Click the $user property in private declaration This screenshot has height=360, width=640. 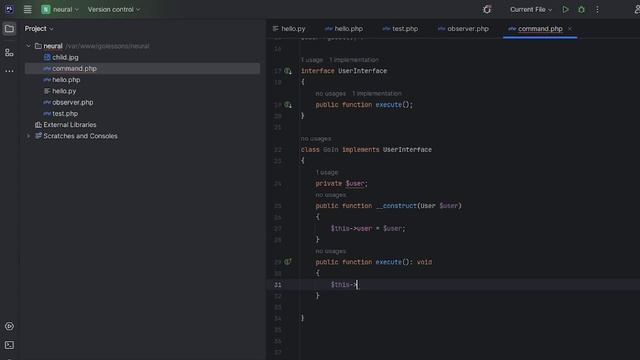pos(355,184)
